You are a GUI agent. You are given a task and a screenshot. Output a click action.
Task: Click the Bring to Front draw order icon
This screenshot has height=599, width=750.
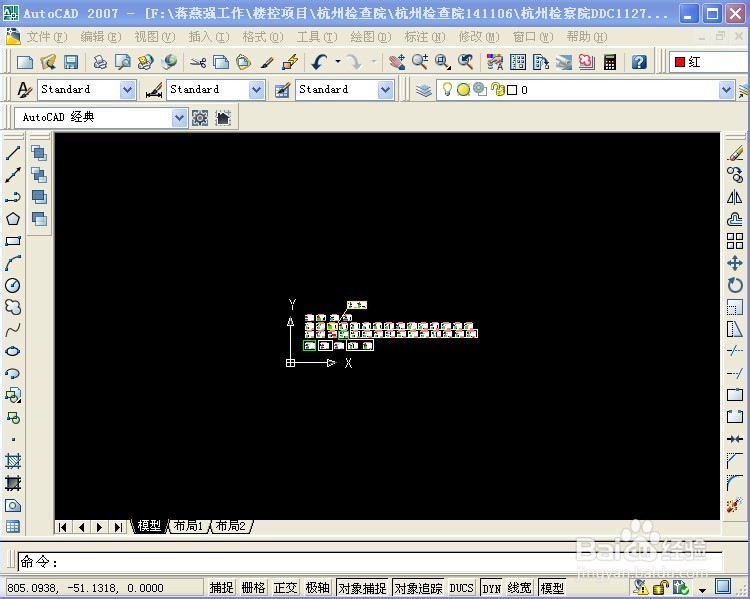pyautogui.click(x=39, y=153)
